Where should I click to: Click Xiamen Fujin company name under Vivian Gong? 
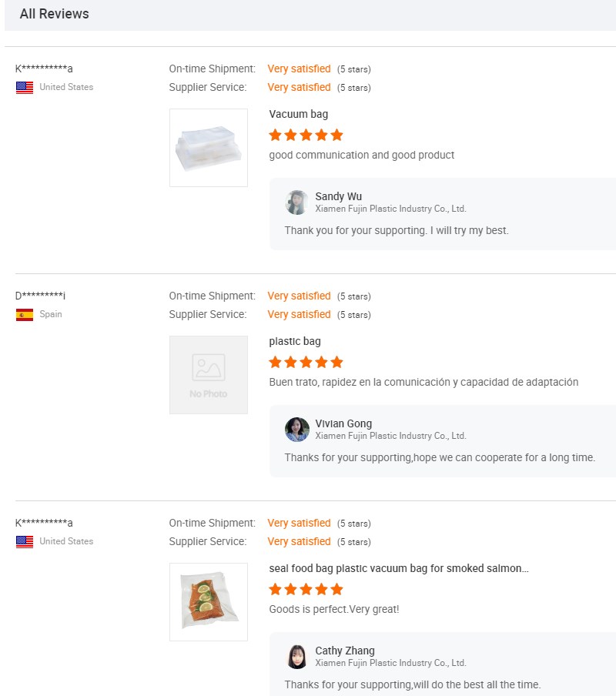pos(390,436)
